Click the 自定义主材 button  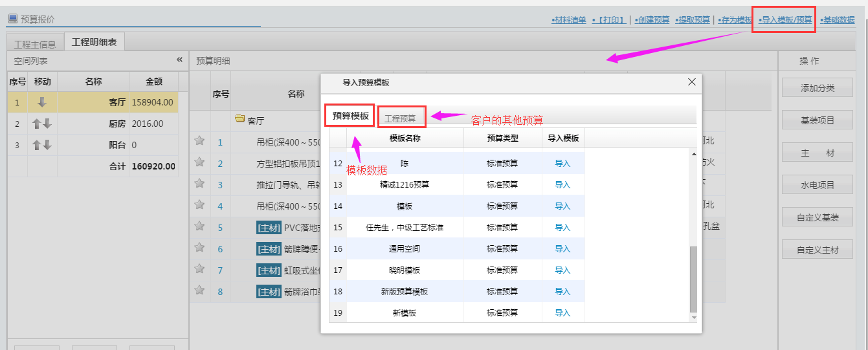point(818,250)
